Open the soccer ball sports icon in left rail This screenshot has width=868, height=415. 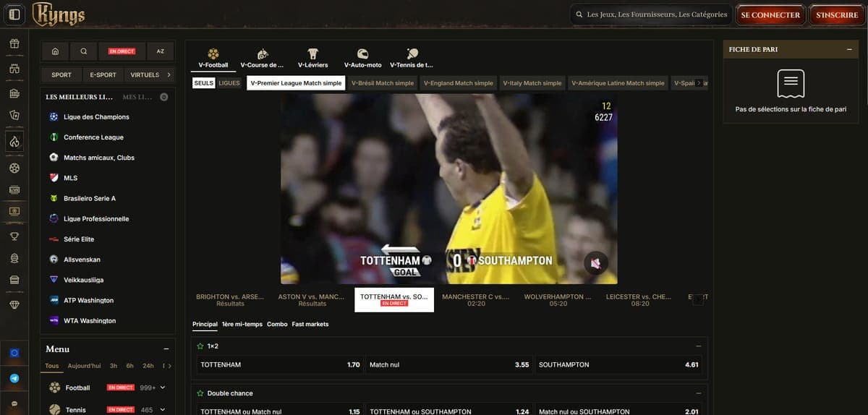coord(14,168)
